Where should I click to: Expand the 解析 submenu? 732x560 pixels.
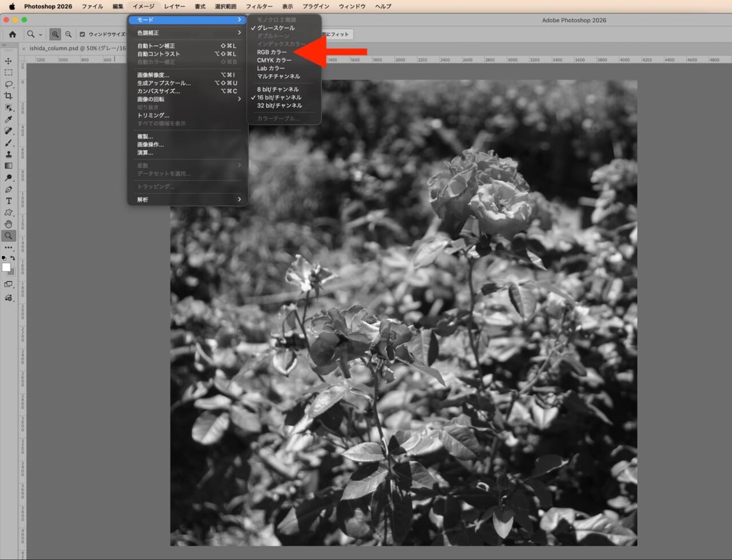point(188,199)
